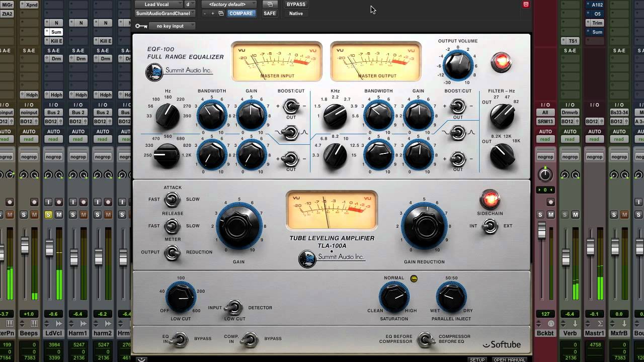Solo the Verb track

(x=565, y=215)
